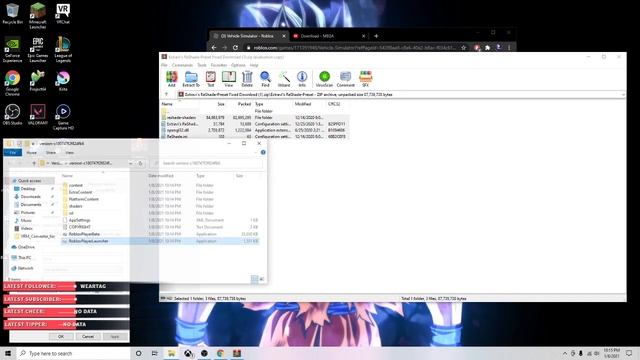Select Epic Games Launcher desktop icon
This screenshot has width=640, height=360.
38,50
